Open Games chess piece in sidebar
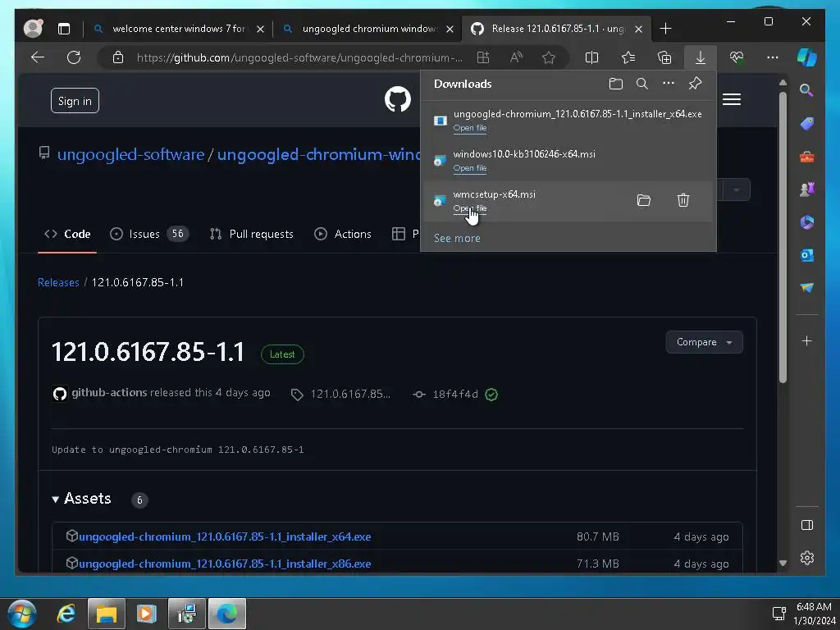 (807, 189)
